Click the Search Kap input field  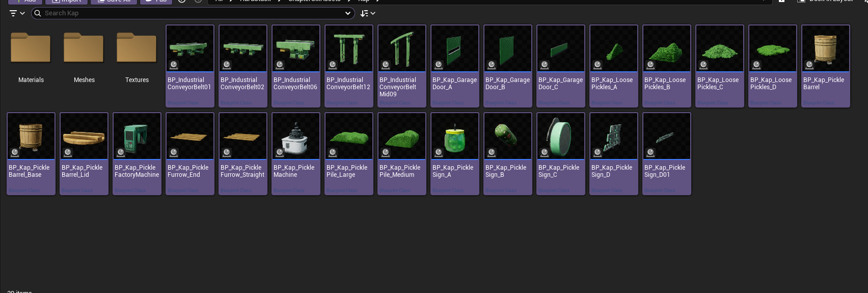click(x=193, y=13)
